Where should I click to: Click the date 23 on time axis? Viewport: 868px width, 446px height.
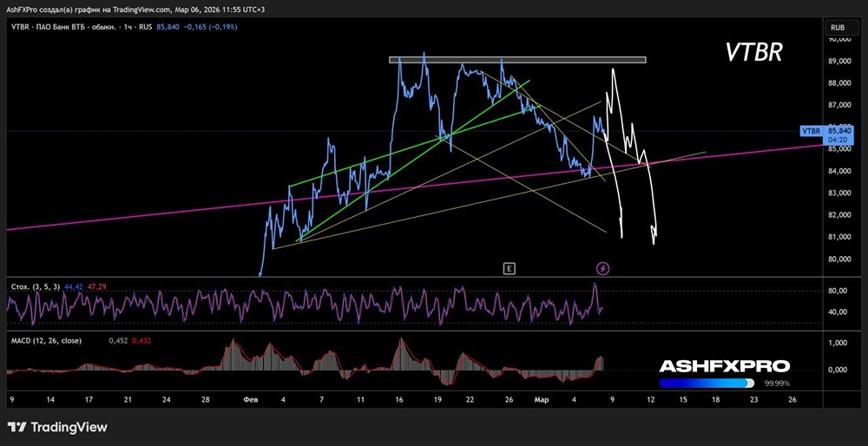(753, 399)
